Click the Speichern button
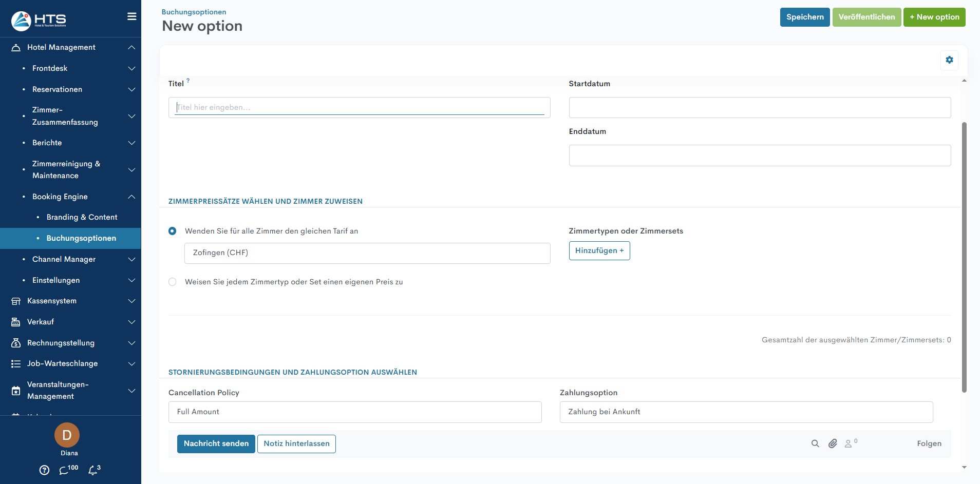This screenshot has width=980, height=484. point(804,17)
